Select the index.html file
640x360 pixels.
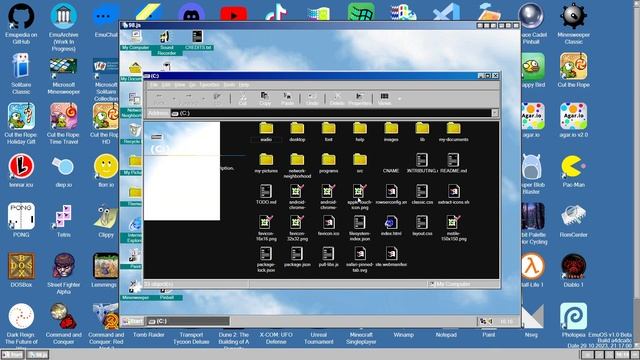point(391,226)
